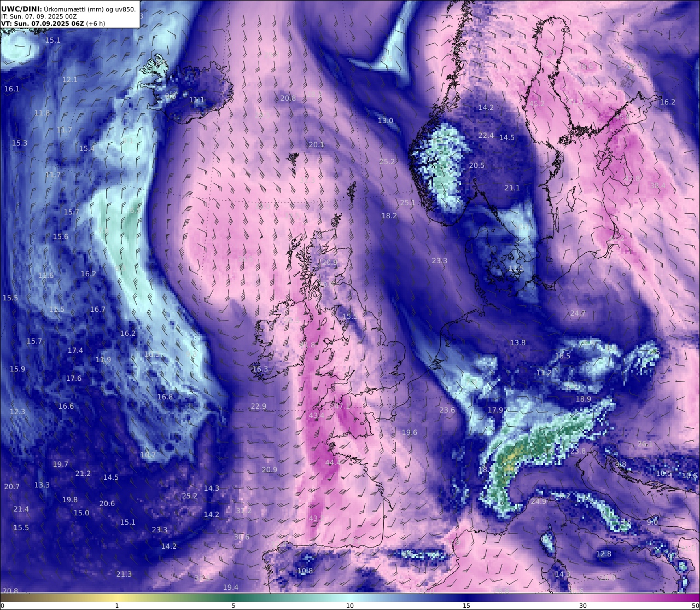Click the 17.6 value in the Atlantic
The height and width of the screenshot is (610, 700).
(74, 378)
